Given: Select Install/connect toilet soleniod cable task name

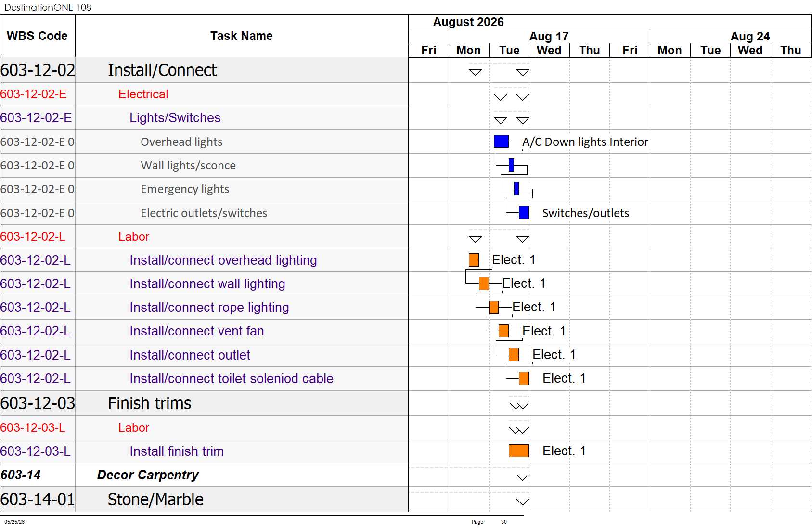Looking at the screenshot, I should pyautogui.click(x=232, y=379).
